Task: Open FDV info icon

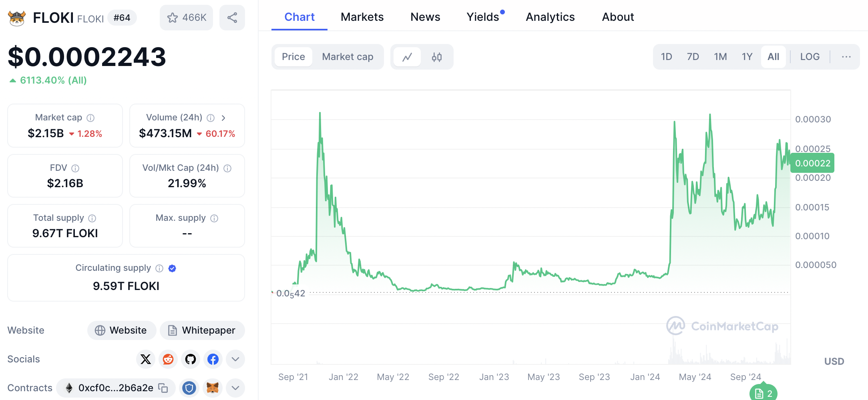Action: tap(75, 168)
